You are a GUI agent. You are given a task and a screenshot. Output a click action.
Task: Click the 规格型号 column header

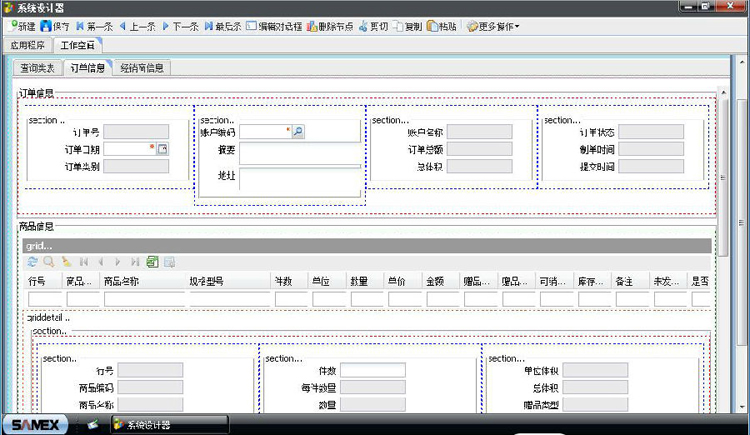coord(228,281)
